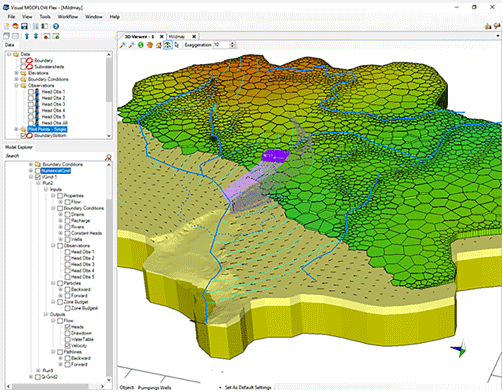This screenshot has height=392, width=503.
Task: Click the blue up-arrow import icon
Action: click(27, 36)
